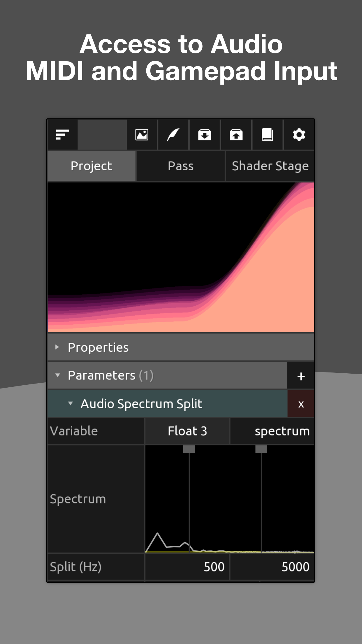Collapse the Parameters section
The height and width of the screenshot is (644, 362).
tap(58, 375)
